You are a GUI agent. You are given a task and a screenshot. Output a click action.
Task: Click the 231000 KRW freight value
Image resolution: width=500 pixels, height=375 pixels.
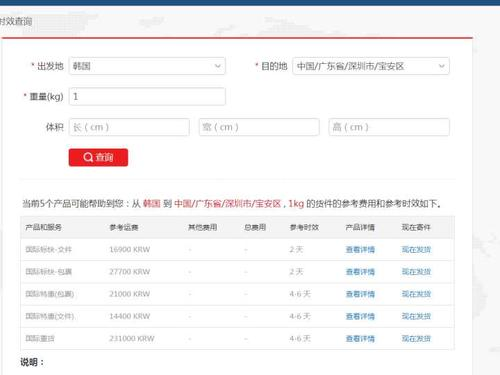point(132,339)
